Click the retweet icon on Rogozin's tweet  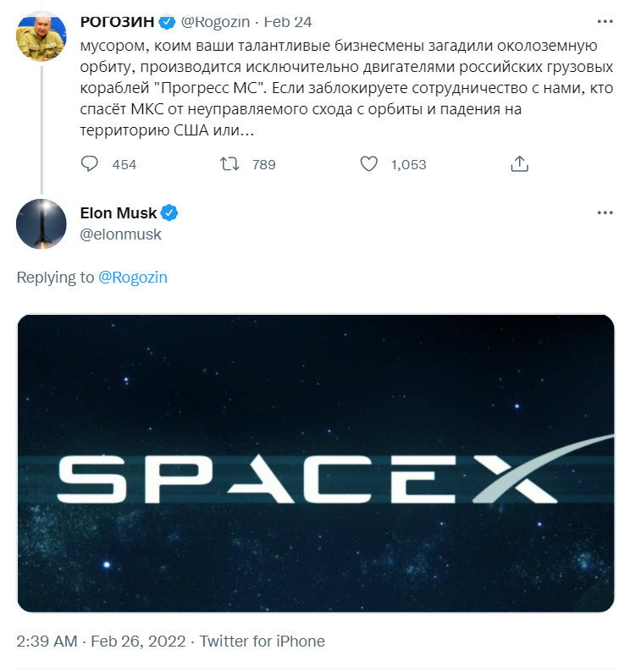point(229,164)
